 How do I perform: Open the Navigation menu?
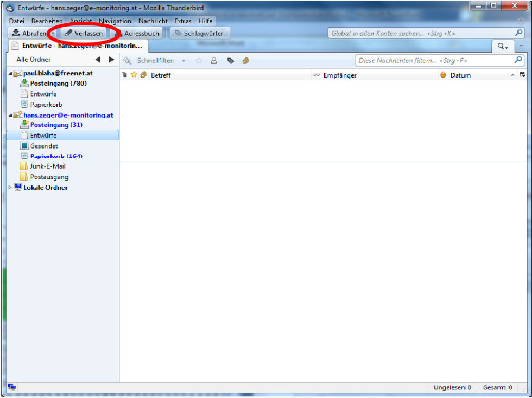pos(115,21)
